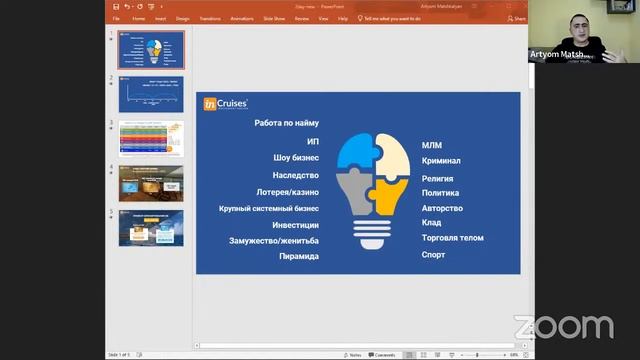Screen dimensions: 640x360
Task: Click the Tell me what you want to do box
Action: click(x=389, y=18)
